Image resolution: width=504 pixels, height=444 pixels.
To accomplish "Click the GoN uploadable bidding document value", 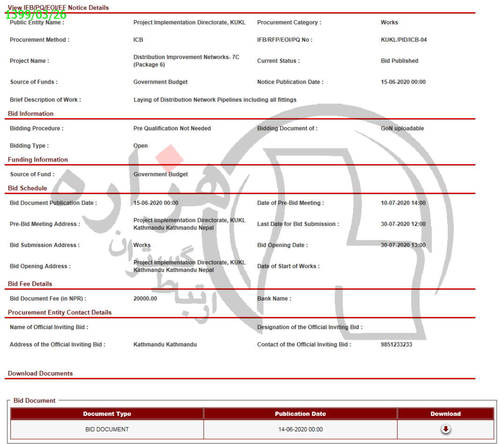I will 402,128.
